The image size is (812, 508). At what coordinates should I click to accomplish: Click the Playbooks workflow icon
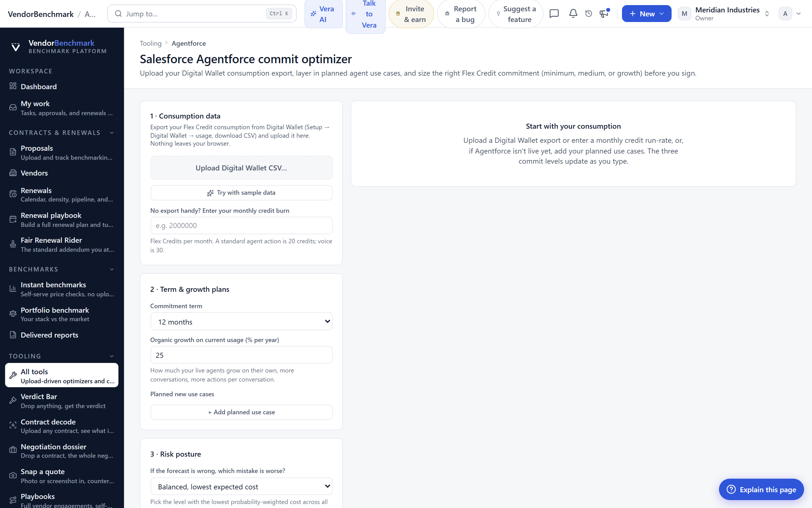(13, 500)
